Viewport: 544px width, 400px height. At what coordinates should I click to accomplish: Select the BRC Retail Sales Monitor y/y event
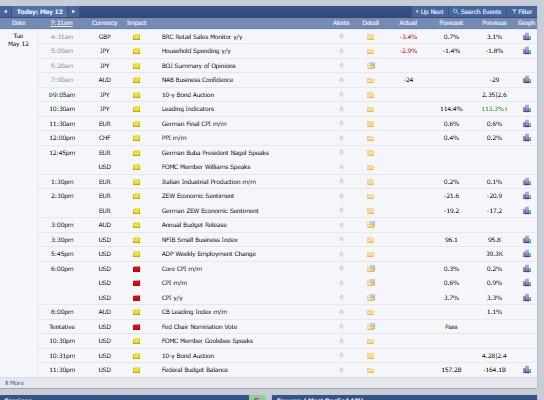tap(202, 37)
